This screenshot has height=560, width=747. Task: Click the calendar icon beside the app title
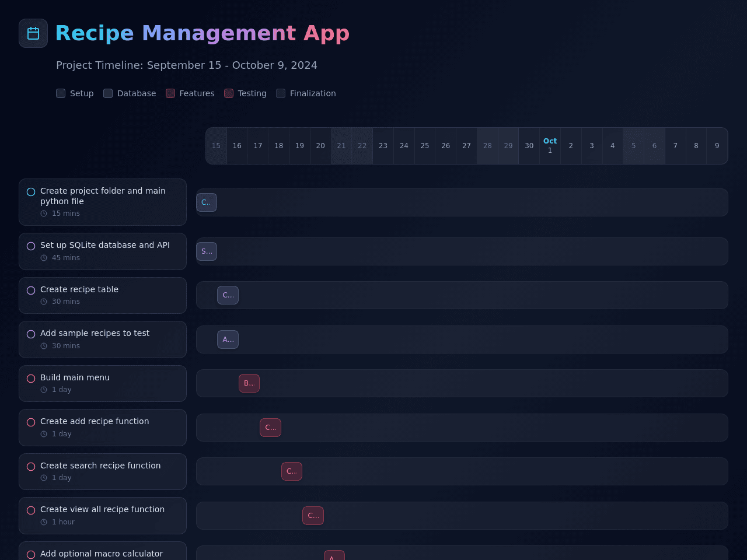click(33, 33)
